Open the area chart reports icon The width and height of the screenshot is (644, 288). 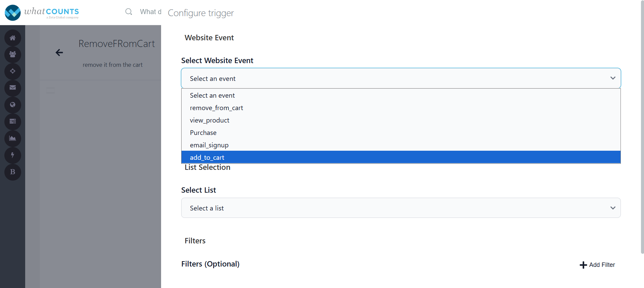[13, 138]
